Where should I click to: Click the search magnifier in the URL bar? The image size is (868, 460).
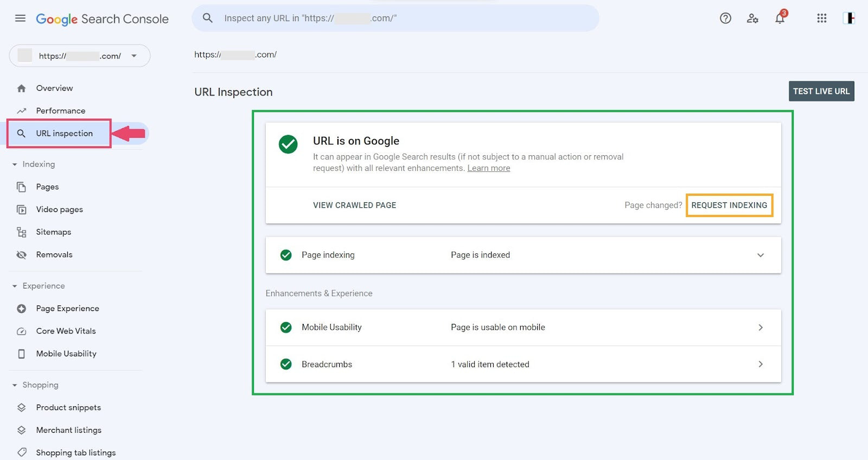(207, 18)
